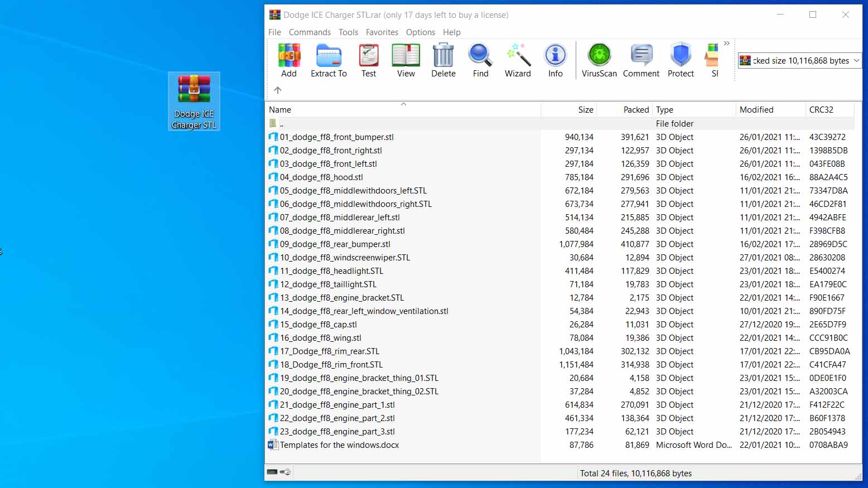Open the Tools menu
The height and width of the screenshot is (488, 868).
[348, 32]
